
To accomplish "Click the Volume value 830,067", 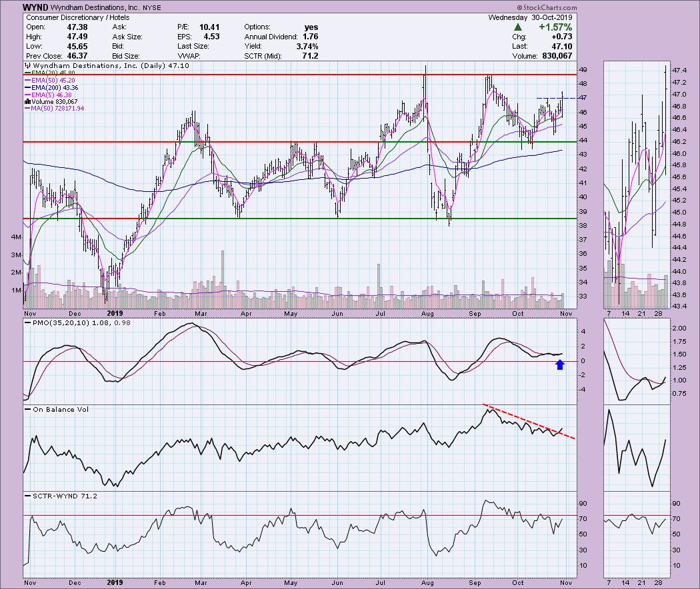I will [x=557, y=56].
